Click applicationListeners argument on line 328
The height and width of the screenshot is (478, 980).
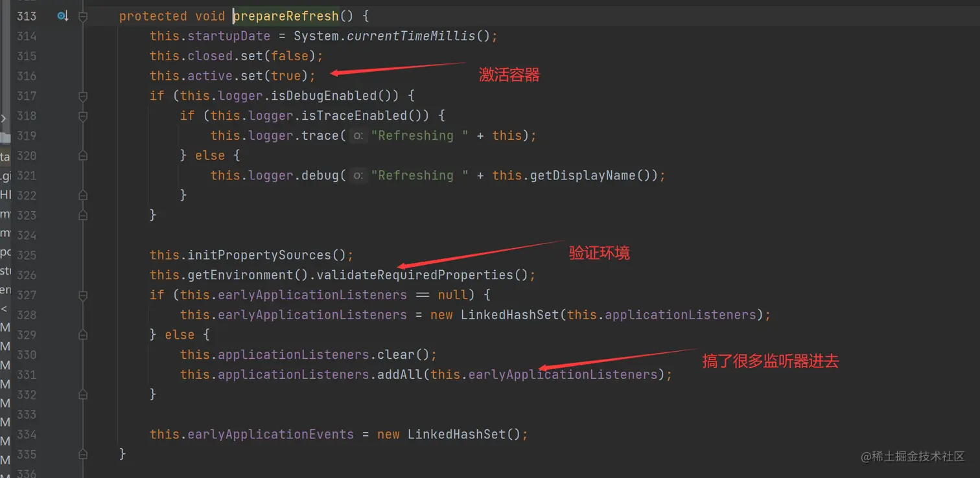pos(681,315)
